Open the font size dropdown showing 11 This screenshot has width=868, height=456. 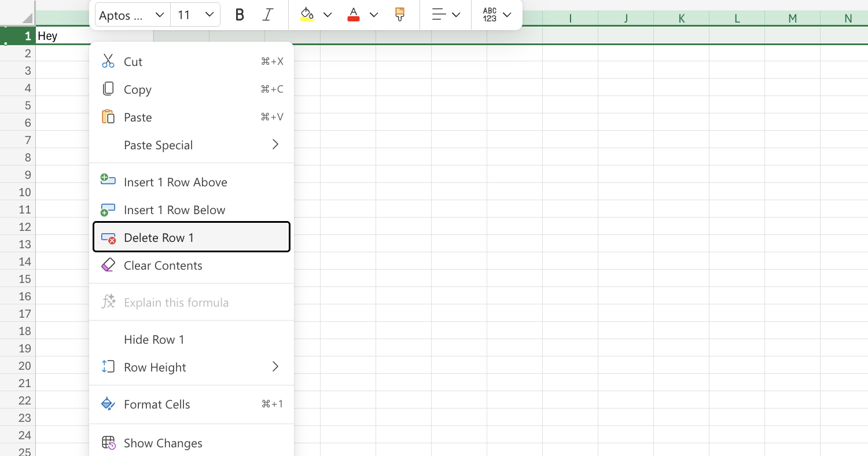point(195,14)
